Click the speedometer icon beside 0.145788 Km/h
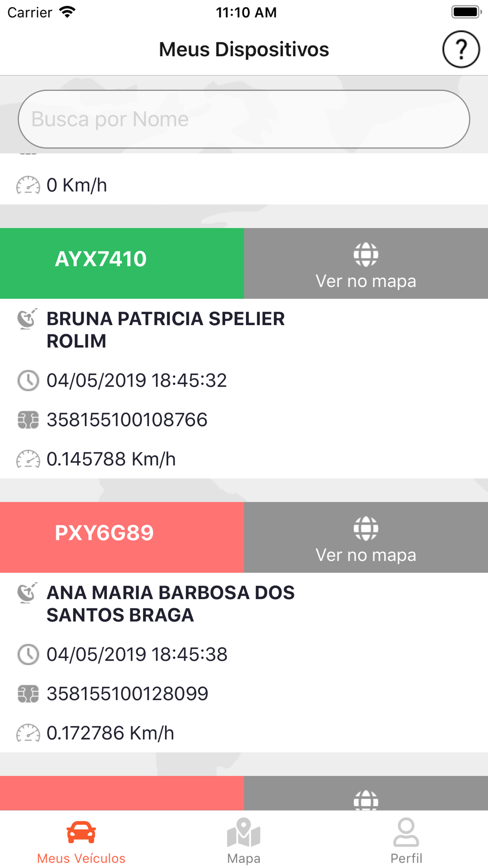Image resolution: width=488 pixels, height=868 pixels. (x=28, y=459)
